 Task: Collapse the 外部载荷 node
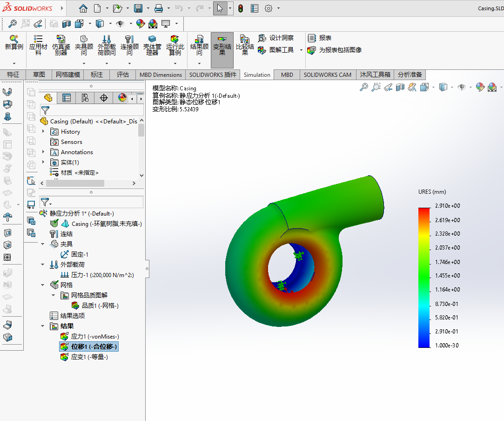(43, 265)
